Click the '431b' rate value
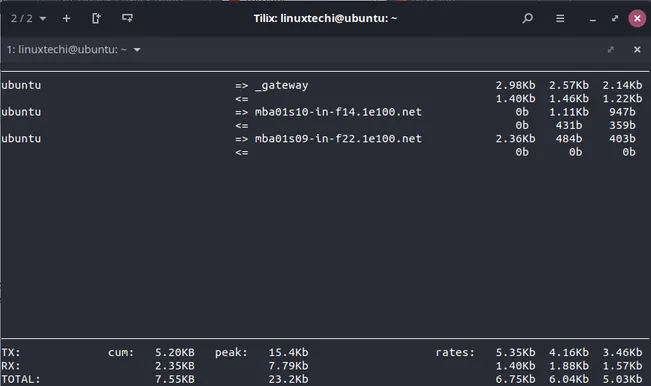This screenshot has height=386, width=651. pos(569,125)
